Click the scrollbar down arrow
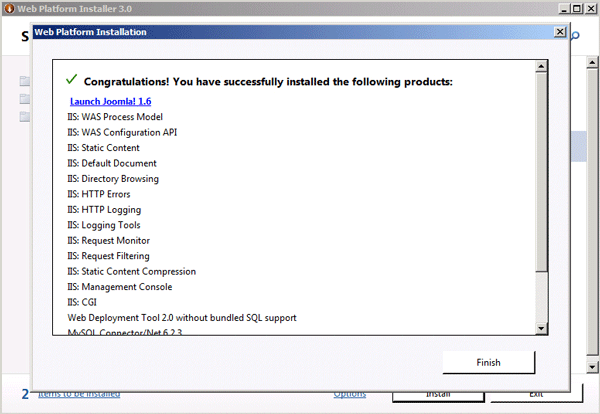 tap(541, 328)
